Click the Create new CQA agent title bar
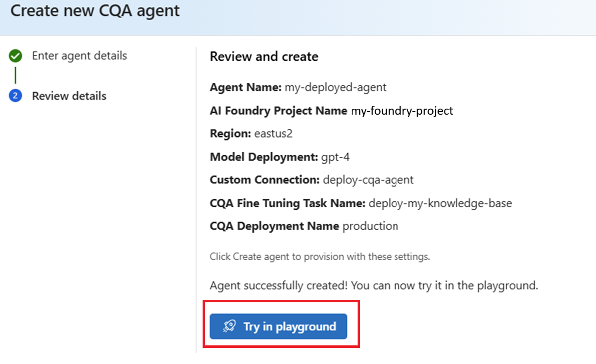The image size is (596, 364). click(x=95, y=11)
